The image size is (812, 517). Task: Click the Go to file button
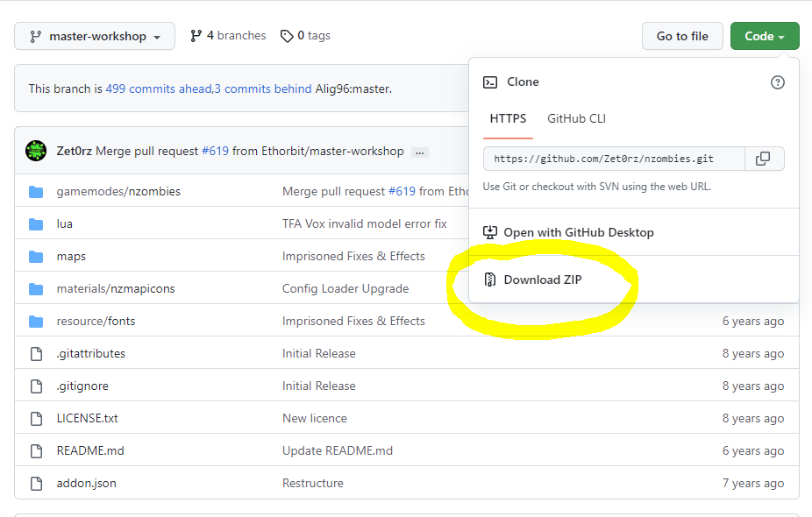[x=682, y=36]
